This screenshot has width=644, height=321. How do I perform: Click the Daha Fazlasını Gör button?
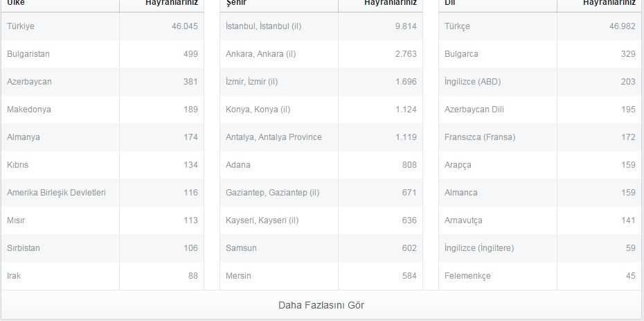(x=321, y=305)
